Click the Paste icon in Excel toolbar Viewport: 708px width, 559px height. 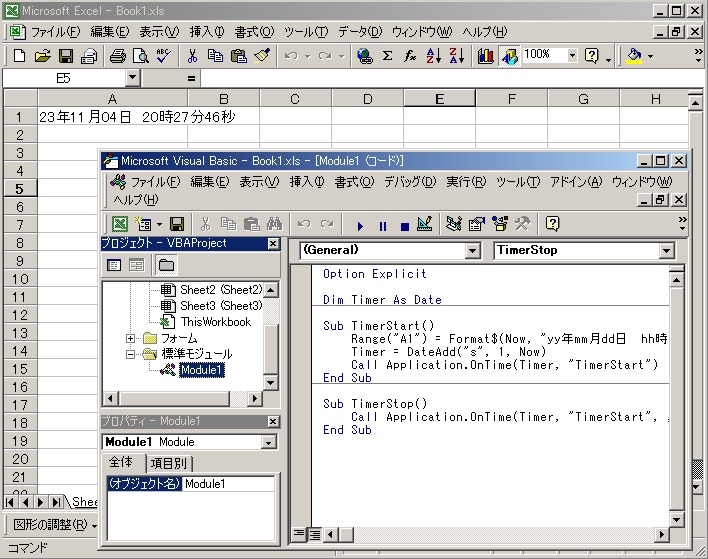coord(238,56)
